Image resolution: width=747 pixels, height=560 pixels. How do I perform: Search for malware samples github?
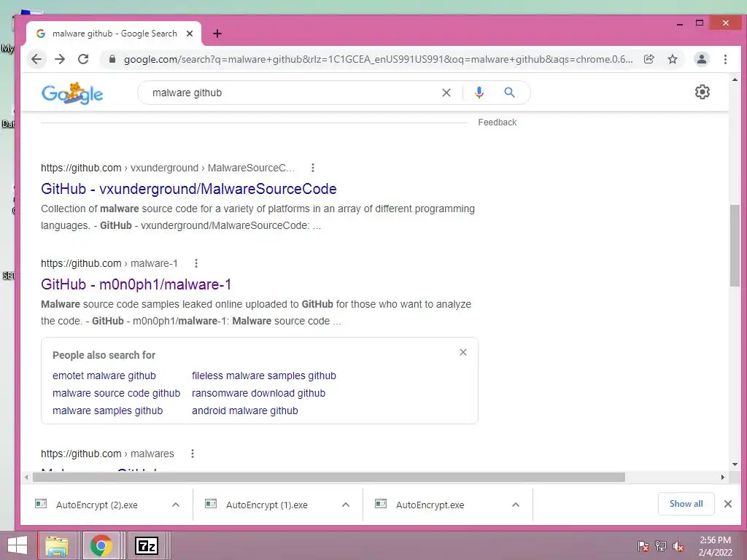pyautogui.click(x=108, y=411)
